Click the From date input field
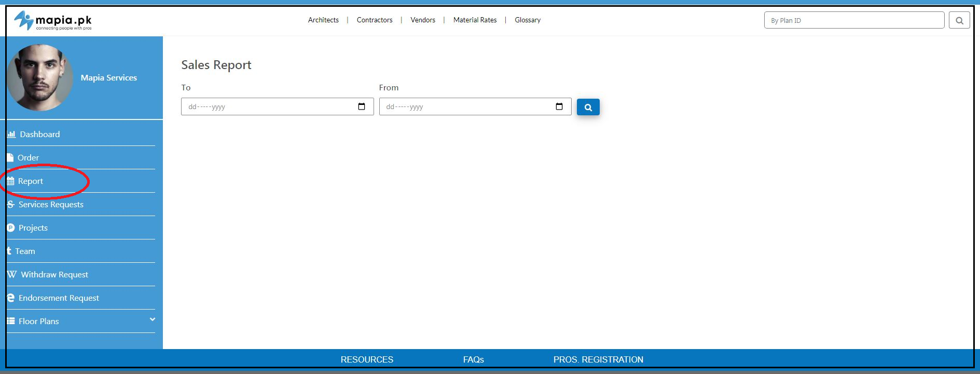The width and height of the screenshot is (980, 374). pyautogui.click(x=475, y=106)
